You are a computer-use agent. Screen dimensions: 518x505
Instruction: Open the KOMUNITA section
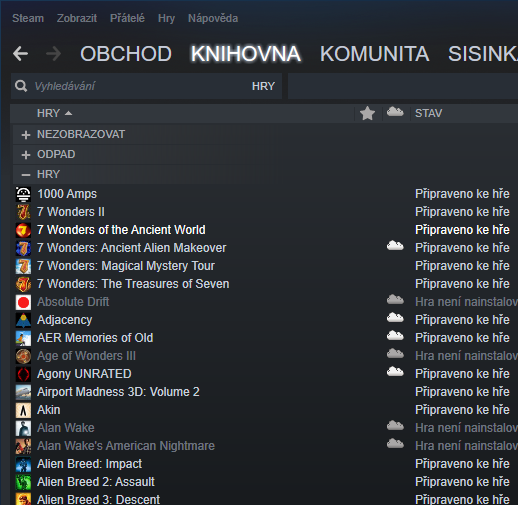pos(374,54)
